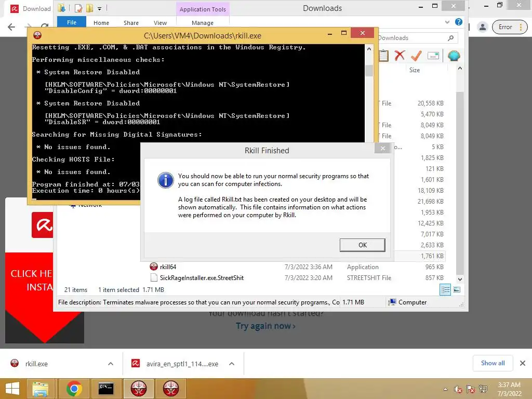
Task: Open the Home ribbon tab
Action: (101, 23)
